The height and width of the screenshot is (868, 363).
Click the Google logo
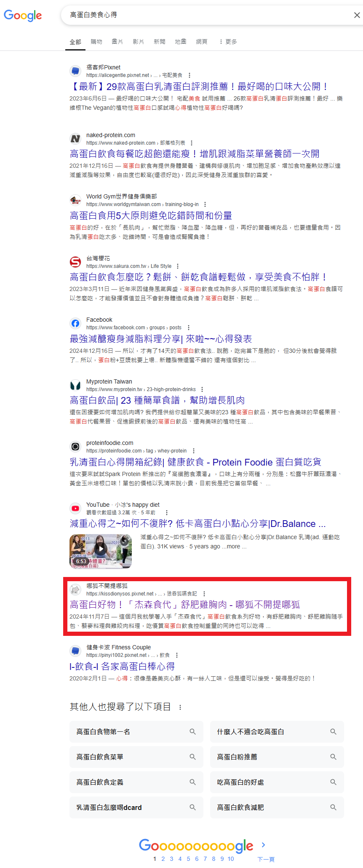click(x=23, y=16)
